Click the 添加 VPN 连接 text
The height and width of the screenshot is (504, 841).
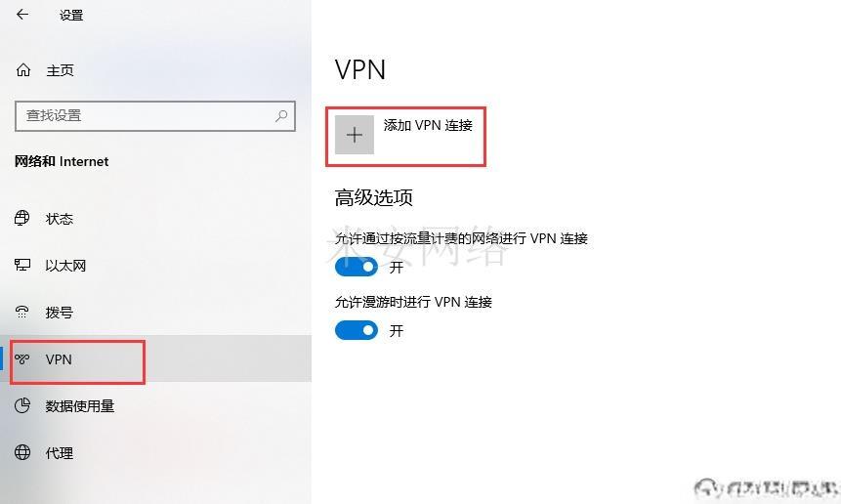428,125
